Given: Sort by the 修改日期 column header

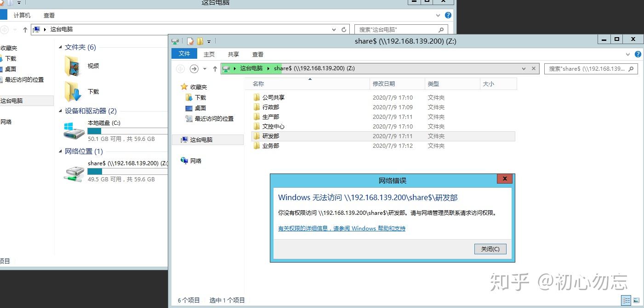Looking at the screenshot, I should click(x=397, y=84).
